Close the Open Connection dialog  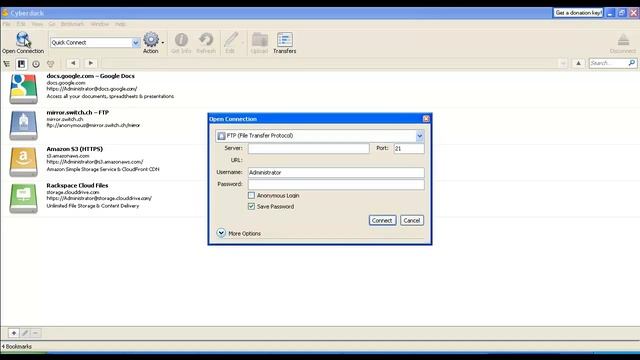pyautogui.click(x=426, y=119)
